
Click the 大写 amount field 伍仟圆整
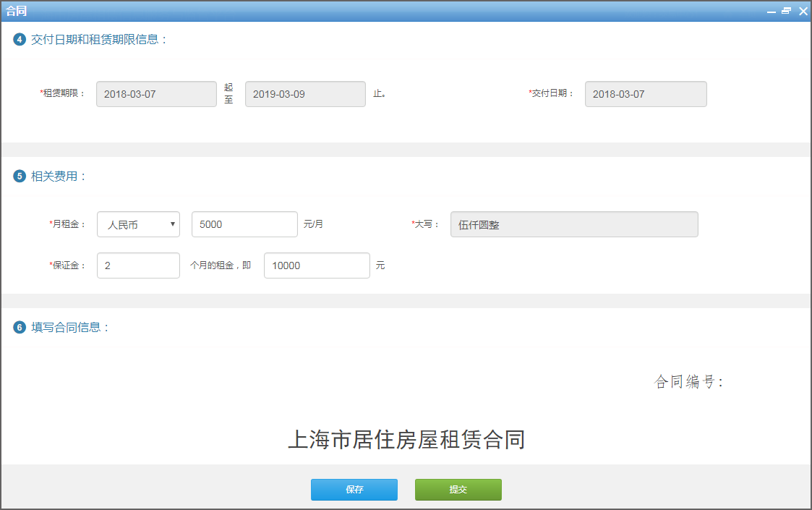[x=574, y=224]
